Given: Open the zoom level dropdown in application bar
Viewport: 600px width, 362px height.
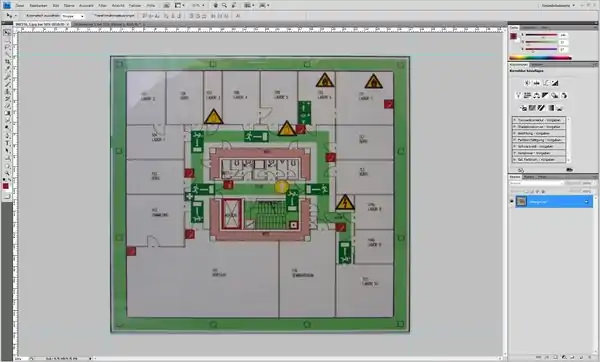Looking at the screenshot, I should (x=198, y=5).
